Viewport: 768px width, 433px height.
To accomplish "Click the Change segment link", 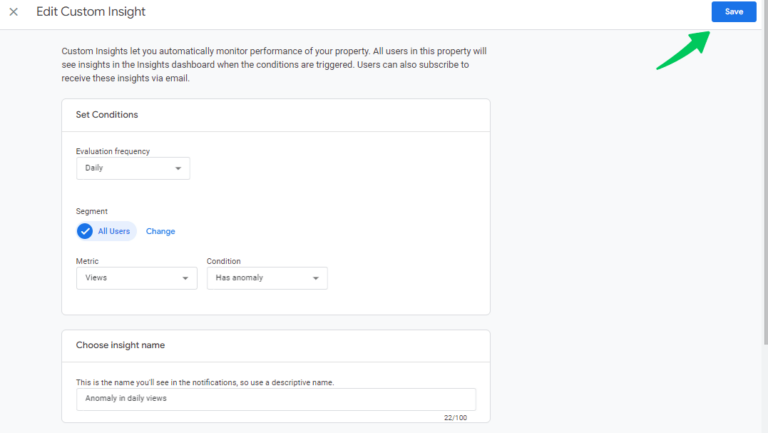I will point(160,231).
